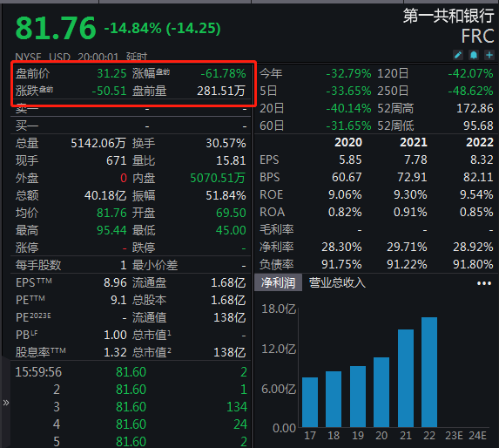The width and height of the screenshot is (499, 448).
Task: Set a price alert with bell icon
Action: pyautogui.click(x=474, y=55)
